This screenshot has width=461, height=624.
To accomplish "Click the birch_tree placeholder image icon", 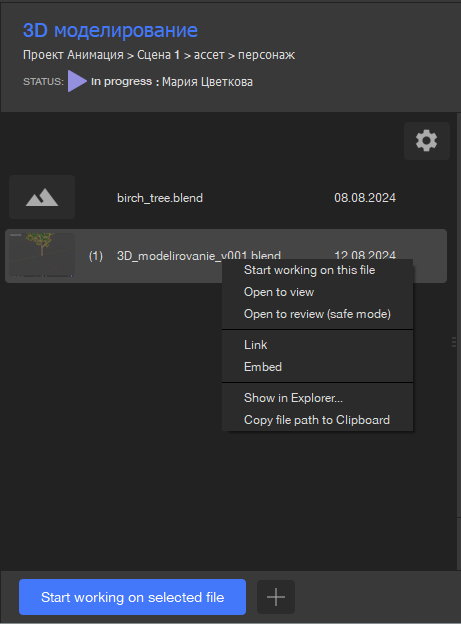I will (42, 197).
